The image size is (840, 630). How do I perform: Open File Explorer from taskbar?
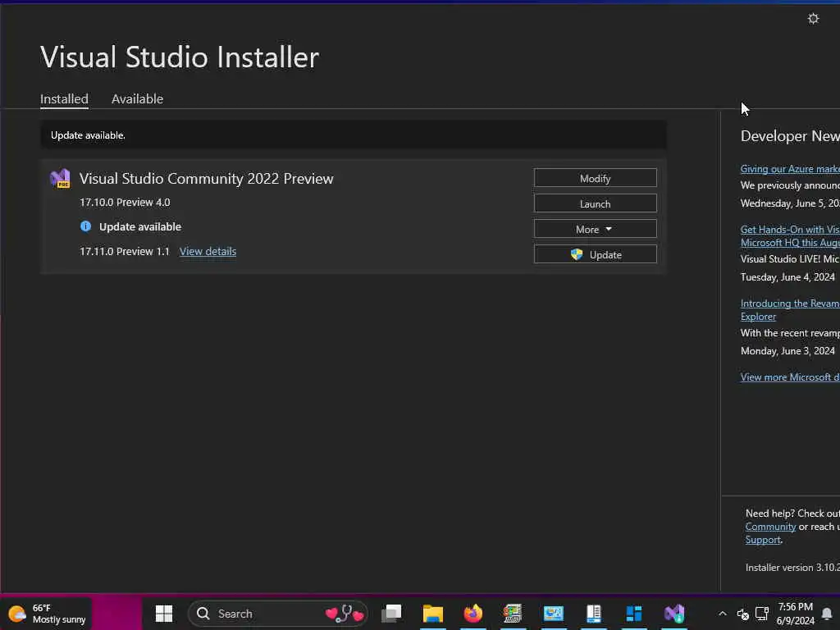tap(432, 614)
